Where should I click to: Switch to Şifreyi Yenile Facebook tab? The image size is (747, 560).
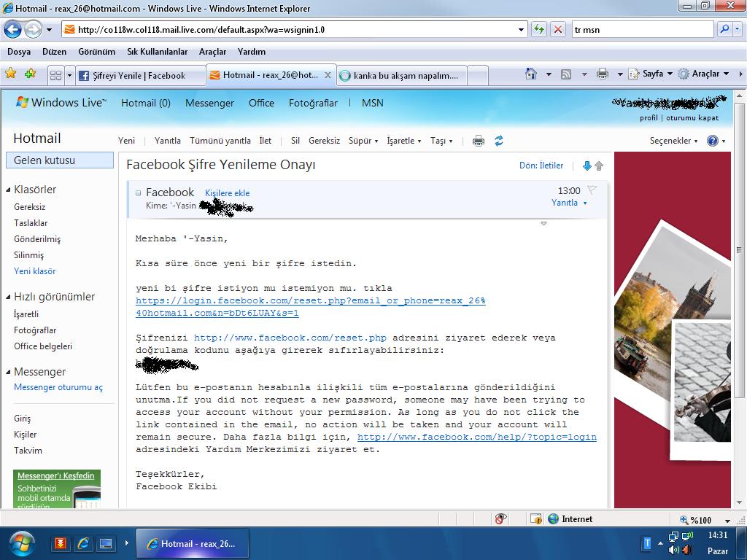(141, 75)
